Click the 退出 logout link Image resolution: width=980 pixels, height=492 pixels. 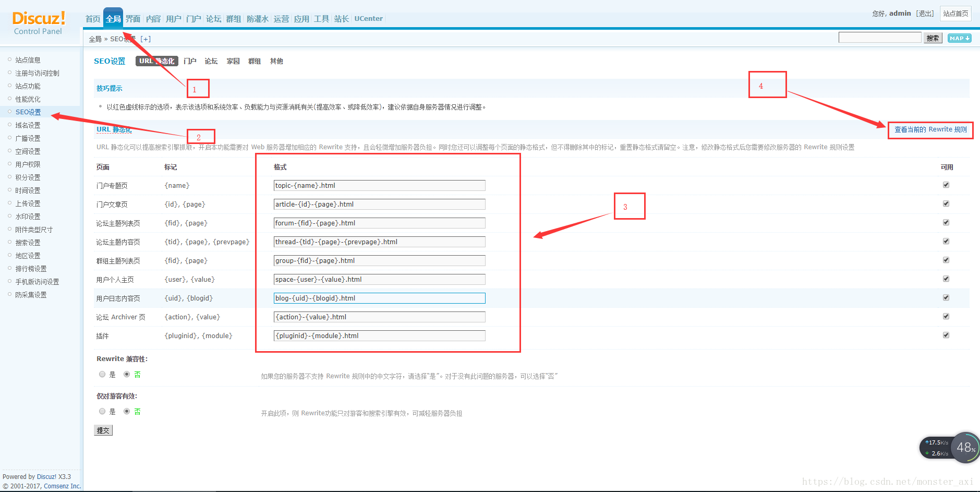(x=925, y=14)
